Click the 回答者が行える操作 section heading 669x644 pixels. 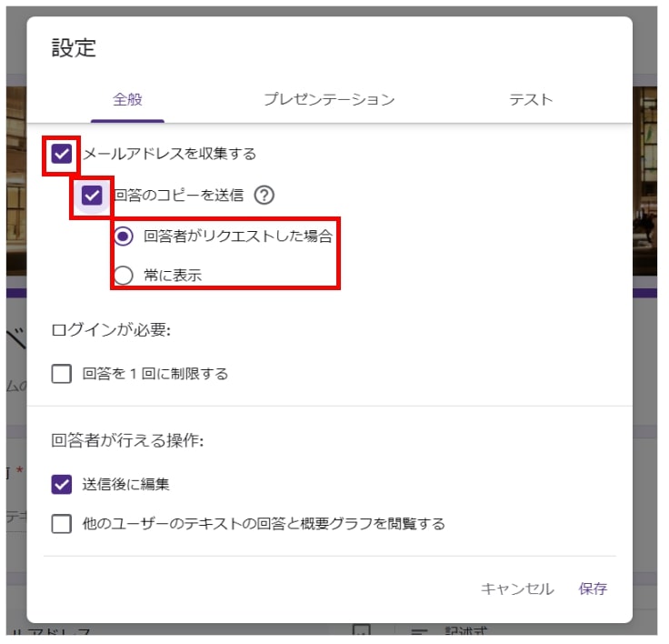click(127, 440)
